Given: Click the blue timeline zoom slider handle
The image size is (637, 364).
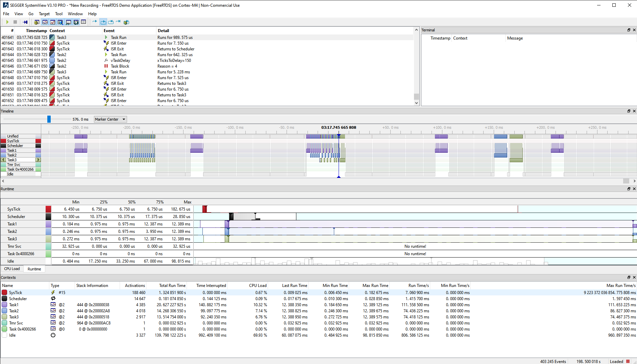Looking at the screenshot, I should coord(49,119).
